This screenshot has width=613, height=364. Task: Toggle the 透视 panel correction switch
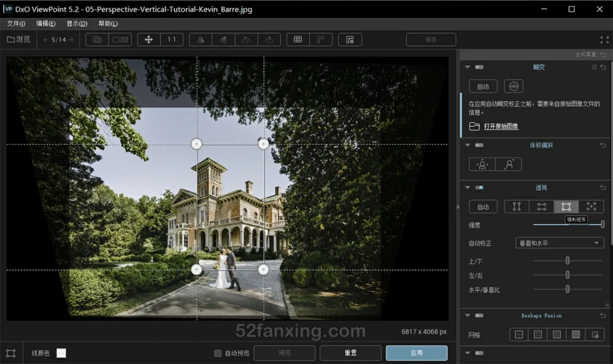pyautogui.click(x=478, y=187)
